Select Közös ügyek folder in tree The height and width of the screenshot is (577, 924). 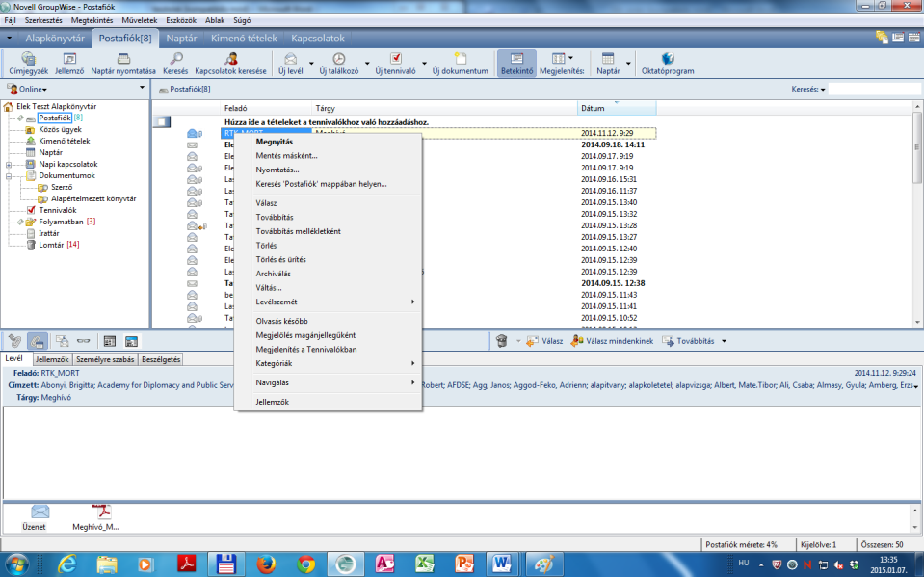click(x=60, y=130)
